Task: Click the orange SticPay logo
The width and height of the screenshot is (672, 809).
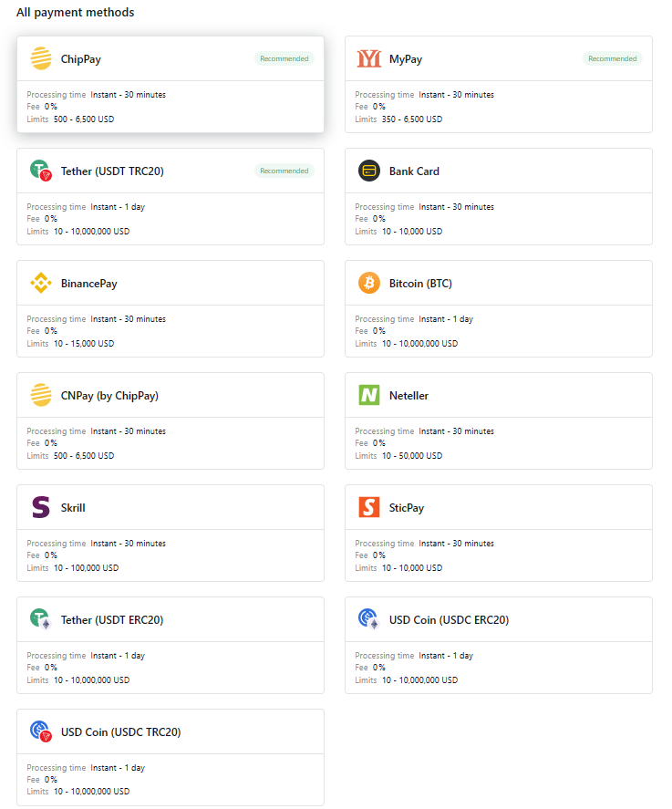Action: click(368, 507)
